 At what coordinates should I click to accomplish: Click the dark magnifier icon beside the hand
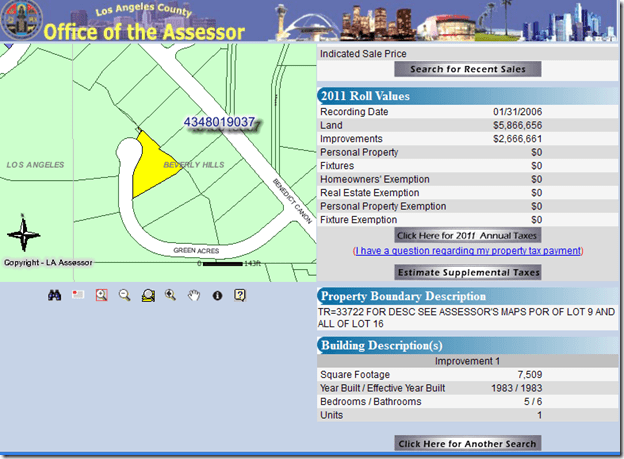171,295
